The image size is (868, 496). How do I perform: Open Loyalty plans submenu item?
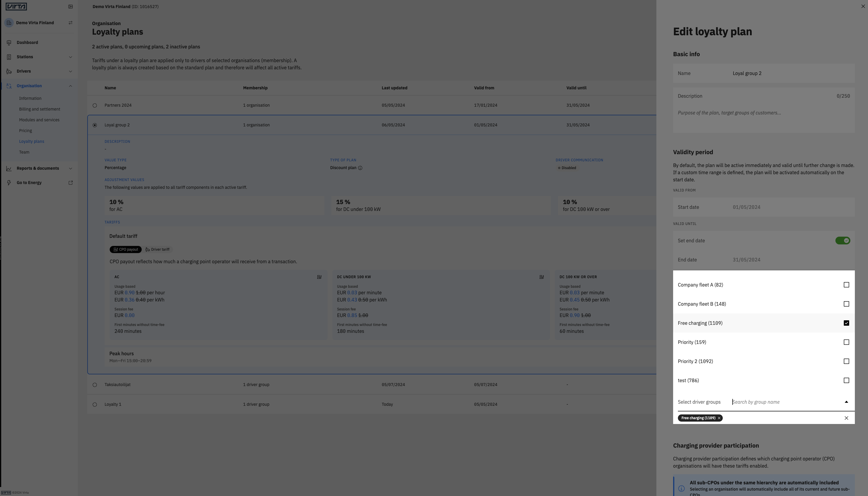click(x=32, y=141)
